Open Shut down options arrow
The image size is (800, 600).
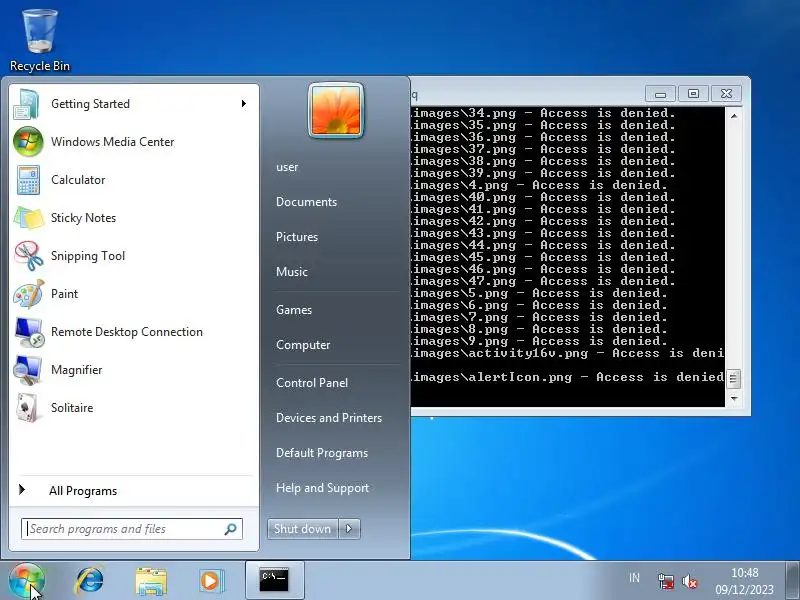point(349,529)
